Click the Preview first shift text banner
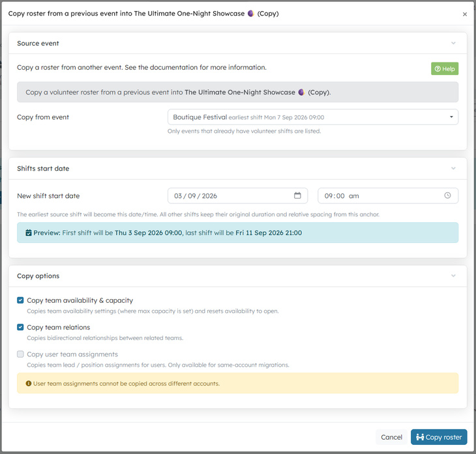 click(x=237, y=233)
